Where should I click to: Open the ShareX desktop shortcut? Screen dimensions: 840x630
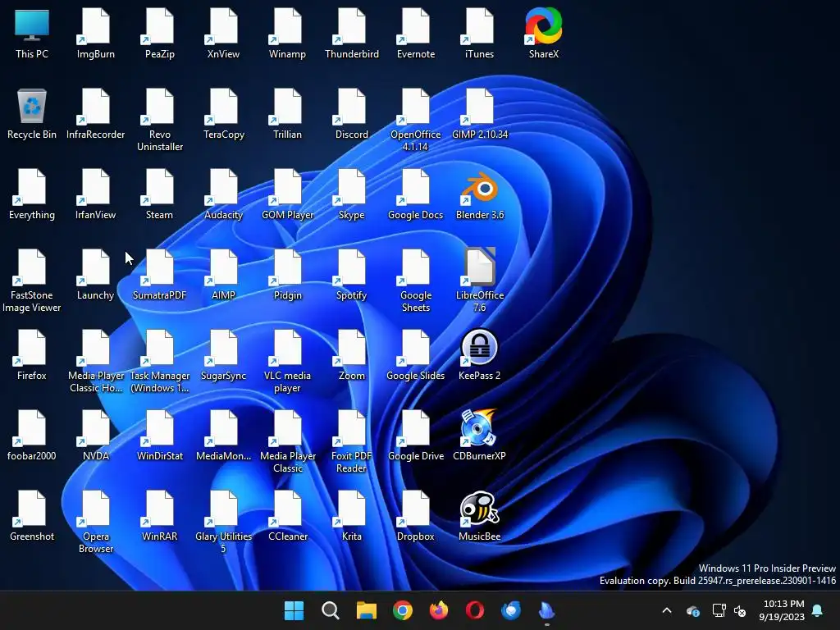tap(543, 33)
